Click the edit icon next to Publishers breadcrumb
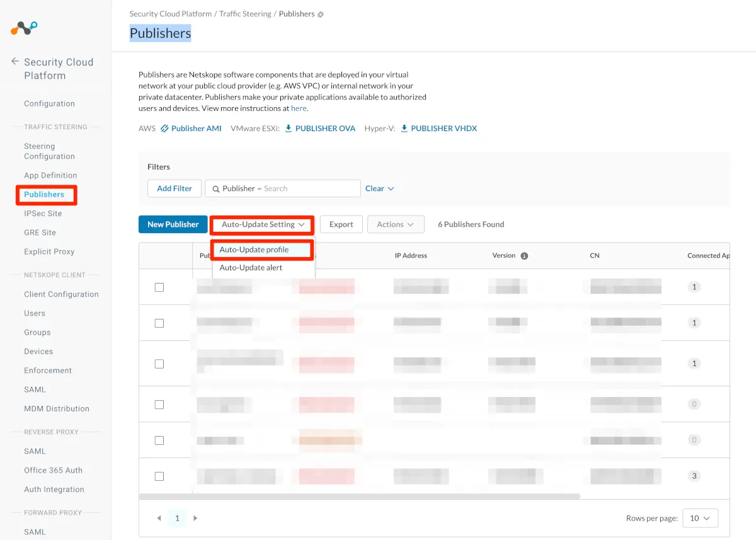The height and width of the screenshot is (540, 756). pyautogui.click(x=321, y=14)
